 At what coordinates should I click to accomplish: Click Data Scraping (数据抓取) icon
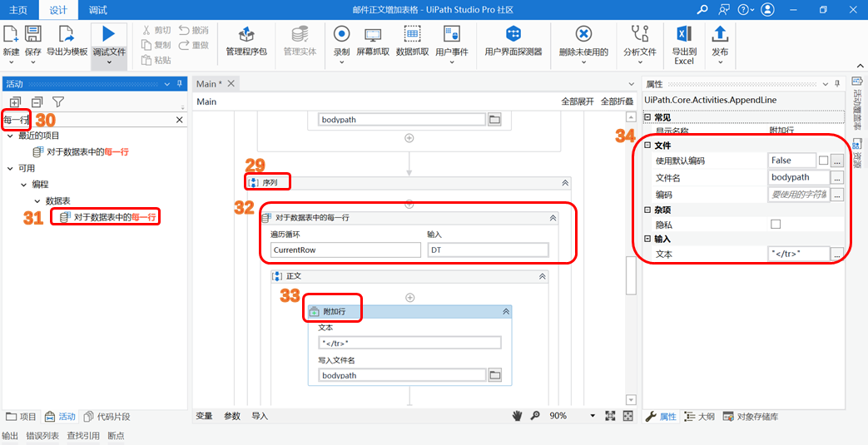coord(413,34)
